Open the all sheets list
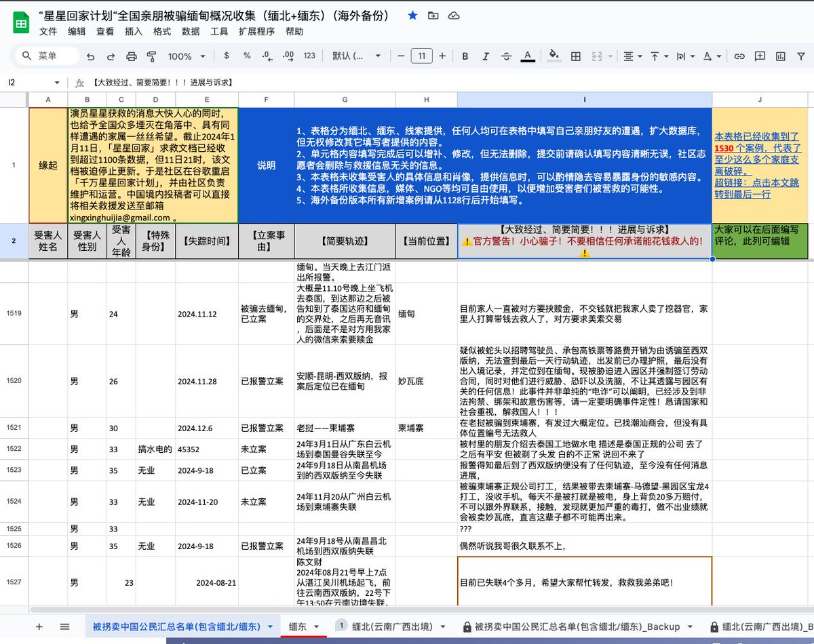The width and height of the screenshot is (814, 644). pos(64,626)
